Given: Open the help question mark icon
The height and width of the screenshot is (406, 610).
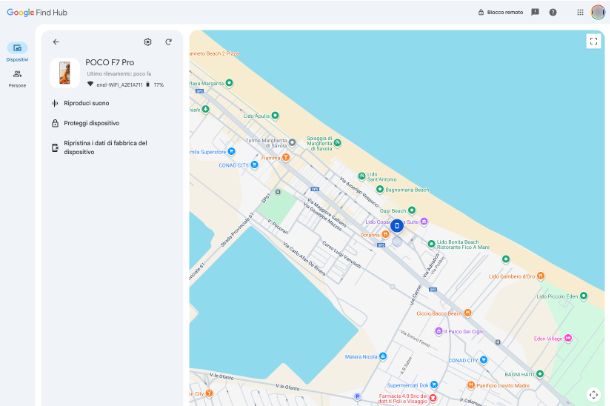Looking at the screenshot, I should click(x=553, y=12).
